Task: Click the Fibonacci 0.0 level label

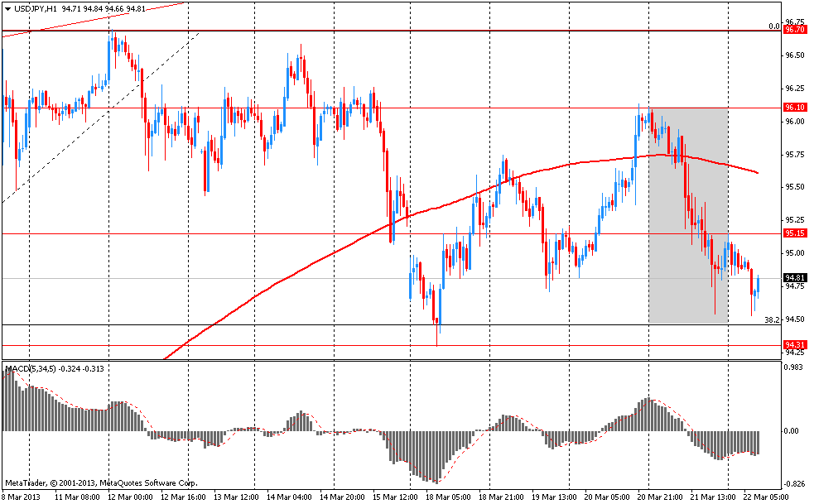Action: (x=774, y=26)
